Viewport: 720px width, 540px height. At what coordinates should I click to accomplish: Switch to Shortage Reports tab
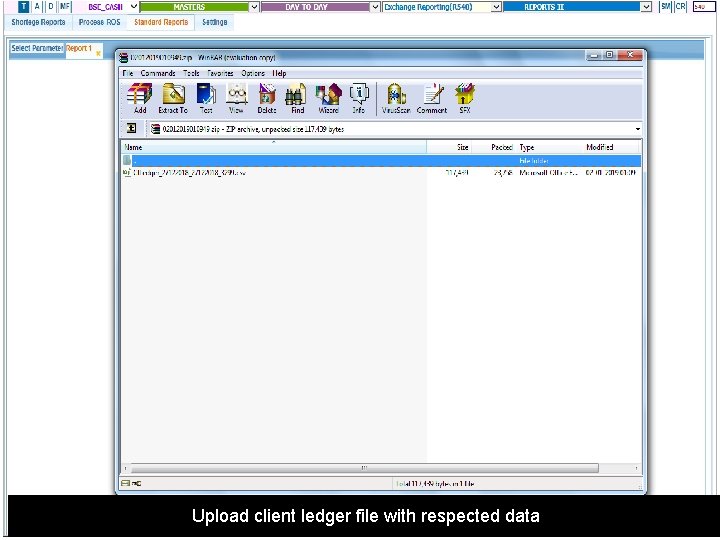[x=38, y=22]
